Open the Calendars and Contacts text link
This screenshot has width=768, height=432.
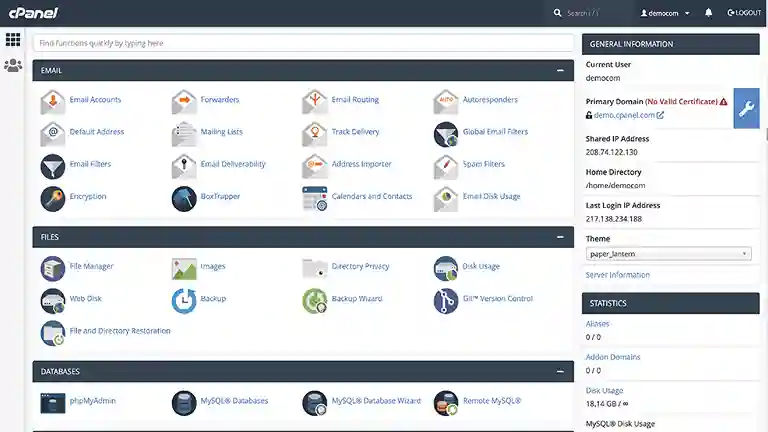click(372, 196)
